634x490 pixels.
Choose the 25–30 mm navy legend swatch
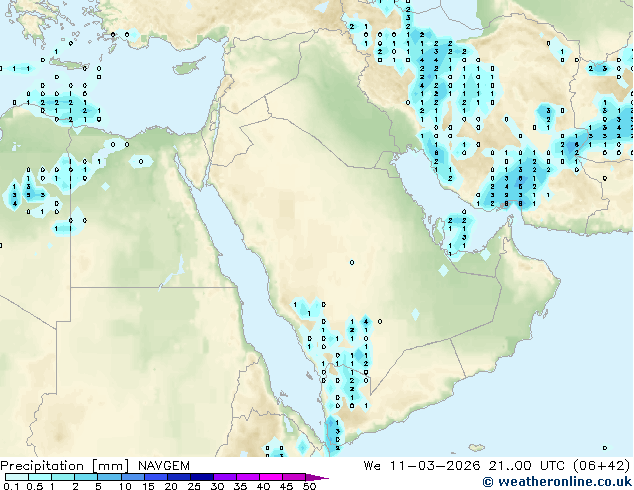[201, 477]
